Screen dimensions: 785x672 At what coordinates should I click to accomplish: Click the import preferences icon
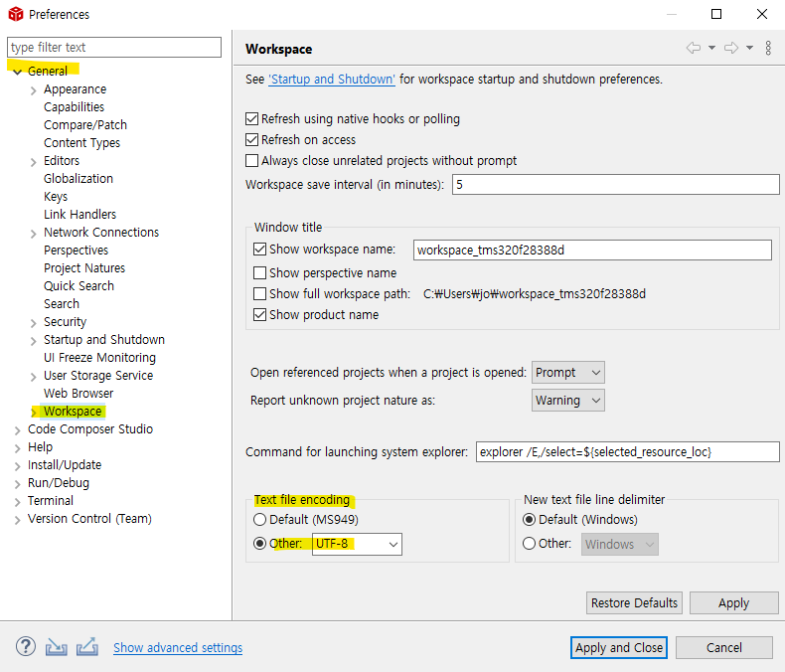[x=56, y=647]
